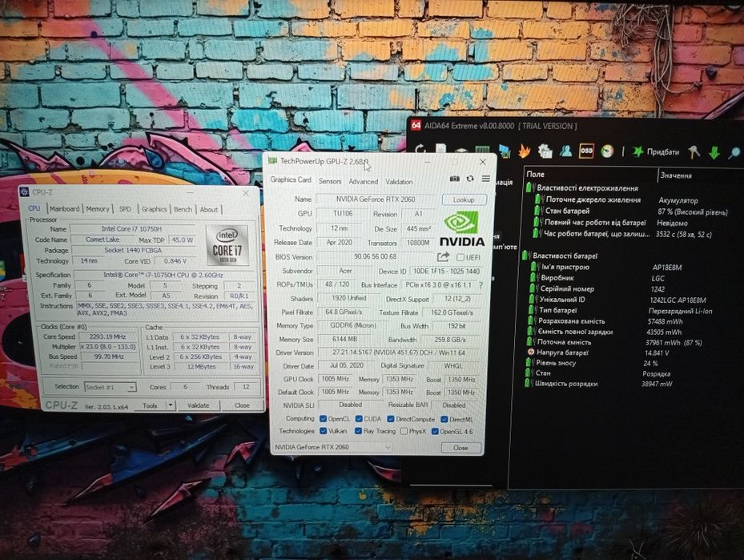Click AIDA64 column header Поле
Viewport: 744px width, 560px height.
pos(536,174)
